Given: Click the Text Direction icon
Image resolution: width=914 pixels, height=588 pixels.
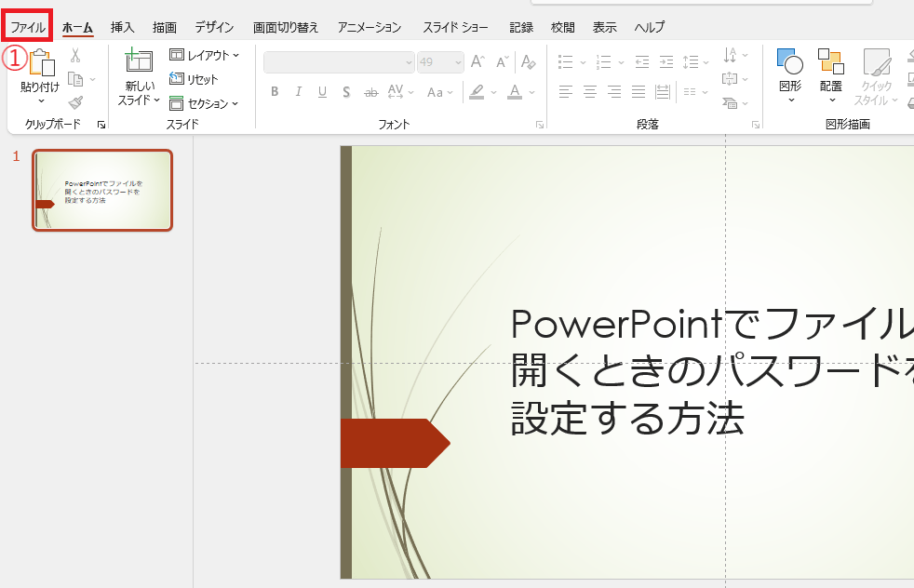Looking at the screenshot, I should [x=730, y=55].
